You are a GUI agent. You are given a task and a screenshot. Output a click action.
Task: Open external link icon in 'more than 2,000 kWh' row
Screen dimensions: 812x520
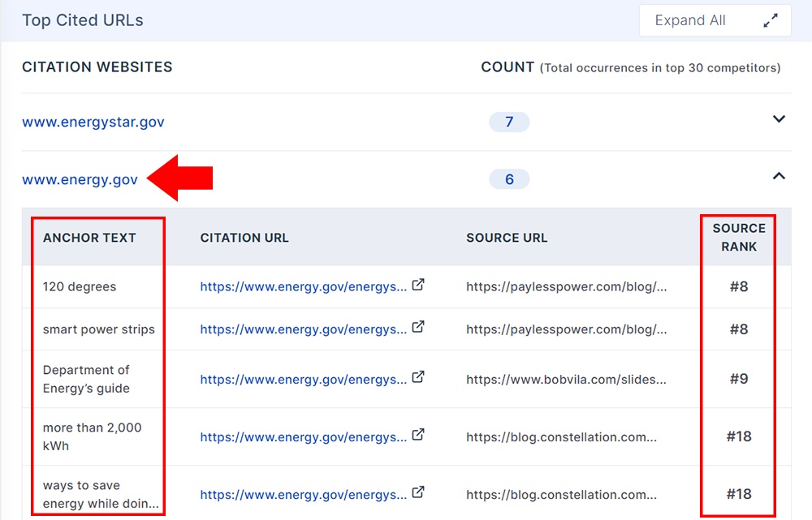[x=418, y=435]
